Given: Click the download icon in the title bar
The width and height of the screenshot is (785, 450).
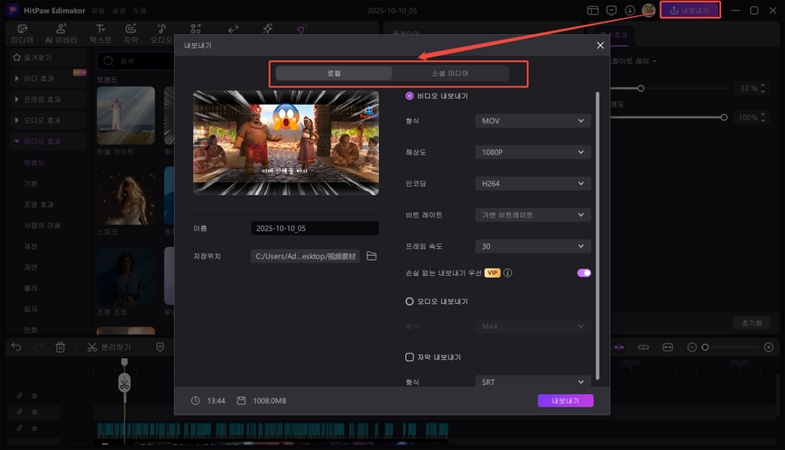Looking at the screenshot, I should (630, 10).
